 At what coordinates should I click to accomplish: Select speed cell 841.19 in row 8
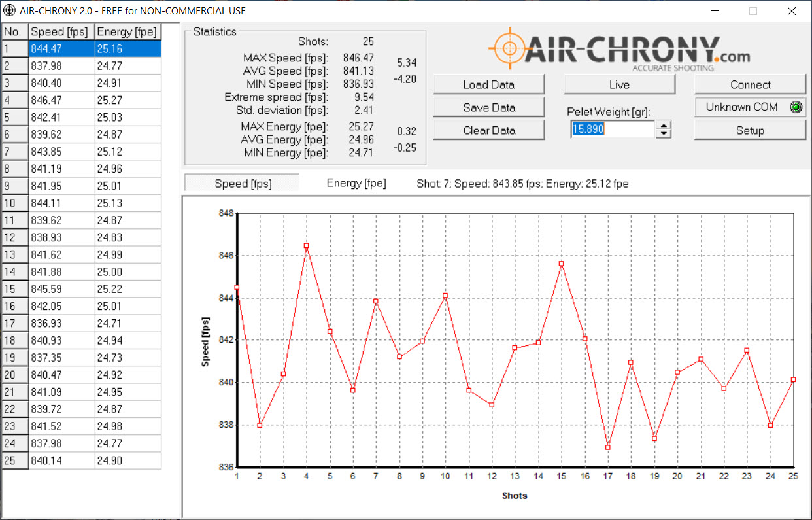click(x=62, y=169)
